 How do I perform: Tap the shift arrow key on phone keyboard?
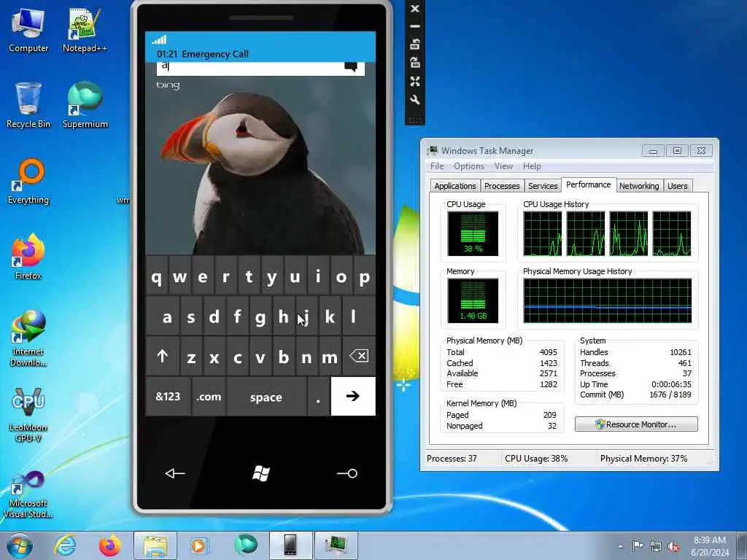point(163,356)
